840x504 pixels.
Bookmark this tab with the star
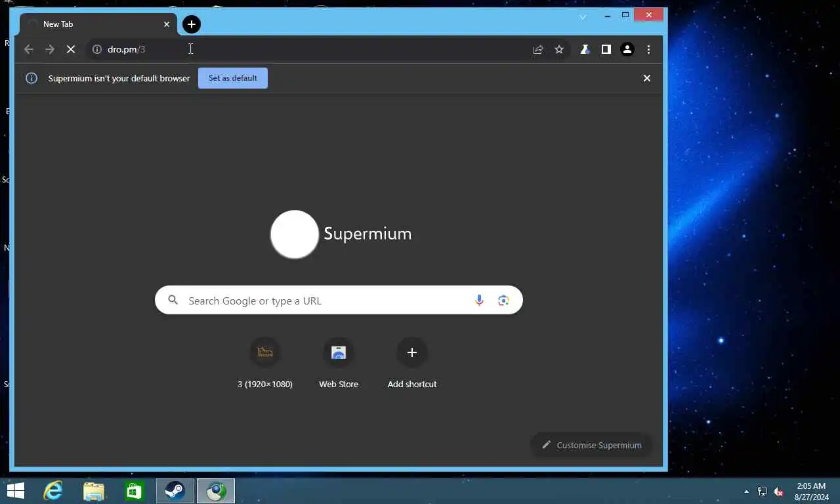coord(559,49)
